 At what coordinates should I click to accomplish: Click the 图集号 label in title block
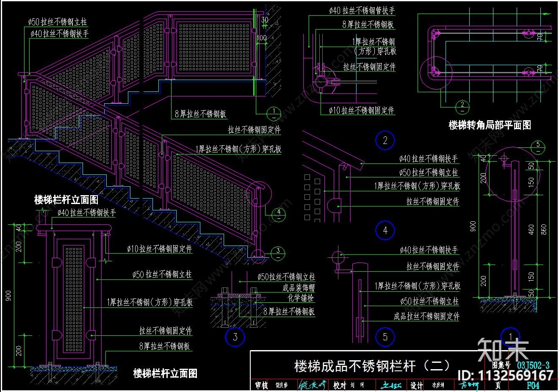click(502, 365)
